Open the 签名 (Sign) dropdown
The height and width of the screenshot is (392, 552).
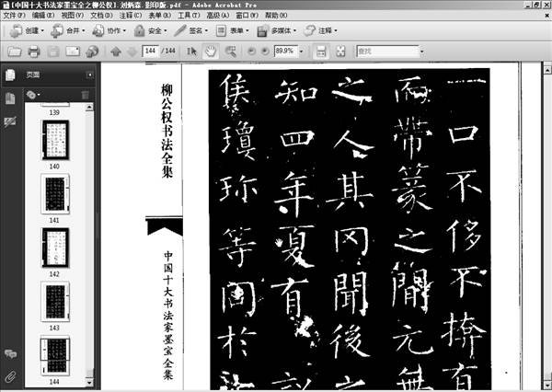191,31
